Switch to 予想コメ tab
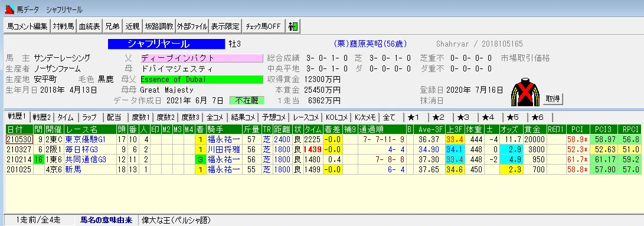 click(x=274, y=117)
